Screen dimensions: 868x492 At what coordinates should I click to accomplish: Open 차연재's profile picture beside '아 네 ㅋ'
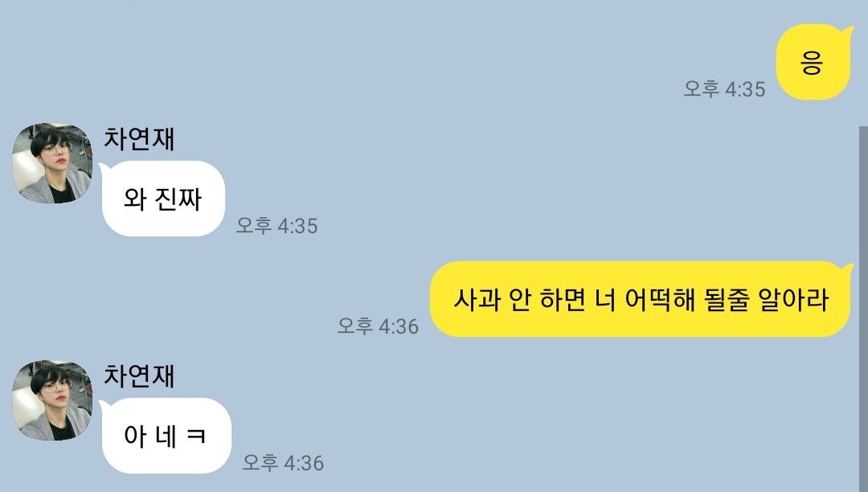coord(52,400)
